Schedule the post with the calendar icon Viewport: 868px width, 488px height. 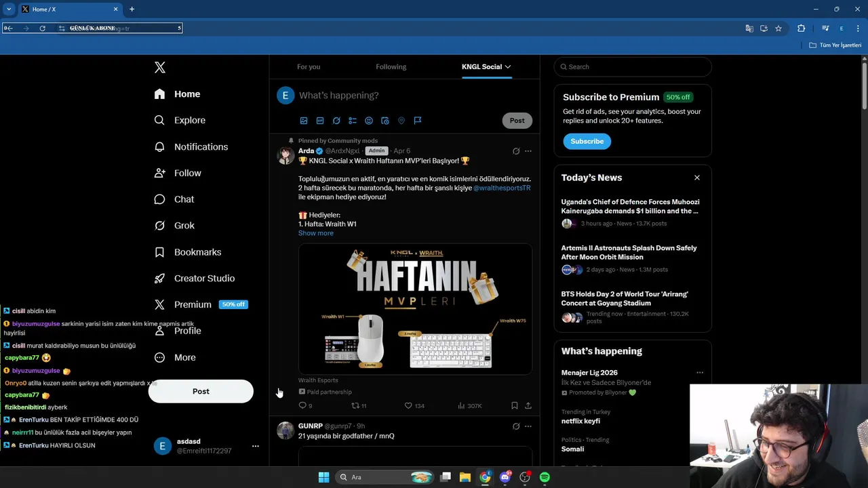coord(385,121)
